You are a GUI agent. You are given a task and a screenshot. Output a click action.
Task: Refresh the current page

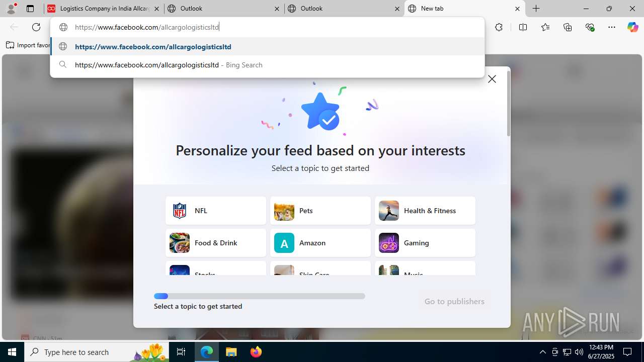tap(36, 27)
